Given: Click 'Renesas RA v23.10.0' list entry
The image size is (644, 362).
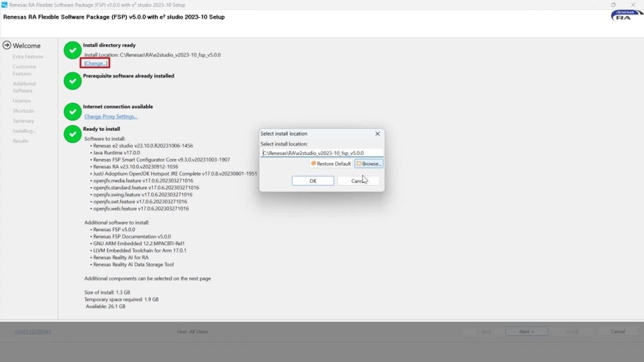Looking at the screenshot, I should (x=136, y=167).
